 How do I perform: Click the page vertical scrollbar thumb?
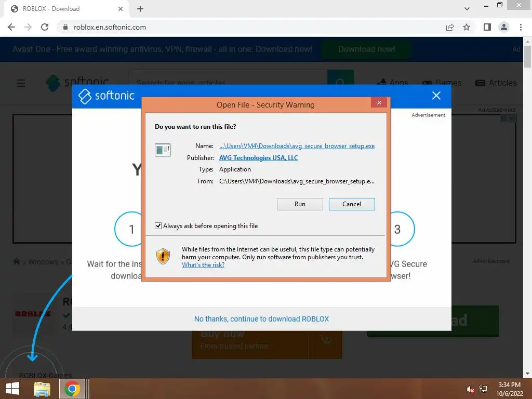coord(527,56)
